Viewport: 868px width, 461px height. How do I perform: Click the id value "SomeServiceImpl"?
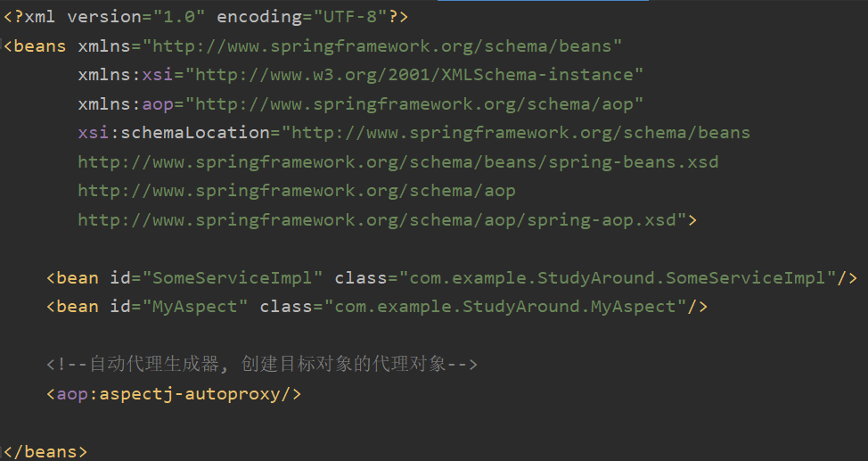tap(233, 277)
